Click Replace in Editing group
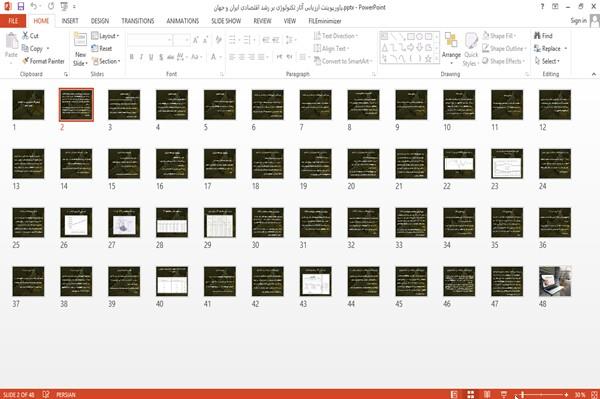The width and height of the screenshot is (600, 399). coord(551,48)
